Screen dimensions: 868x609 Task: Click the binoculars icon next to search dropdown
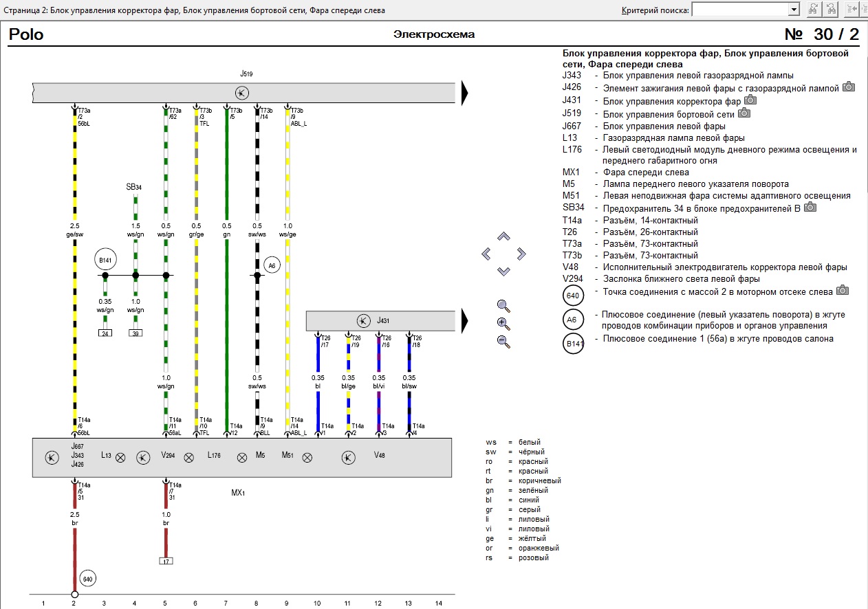coord(813,9)
